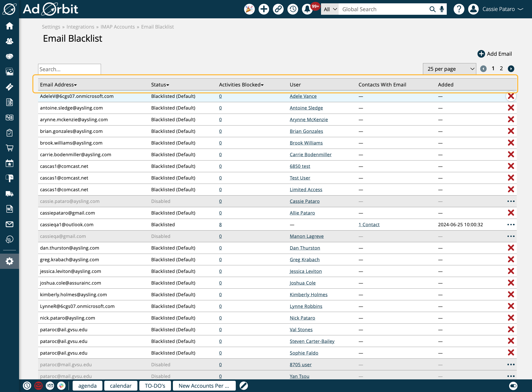Viewport: 532px width, 392px height.
Task: Open the quick links chain icon
Action: tap(278, 9)
